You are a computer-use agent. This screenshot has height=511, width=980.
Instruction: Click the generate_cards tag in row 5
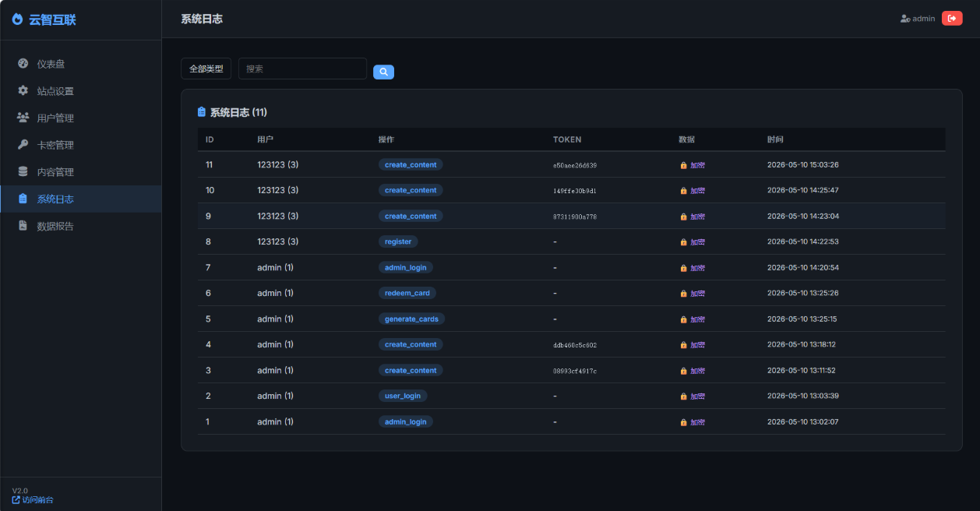pos(411,319)
